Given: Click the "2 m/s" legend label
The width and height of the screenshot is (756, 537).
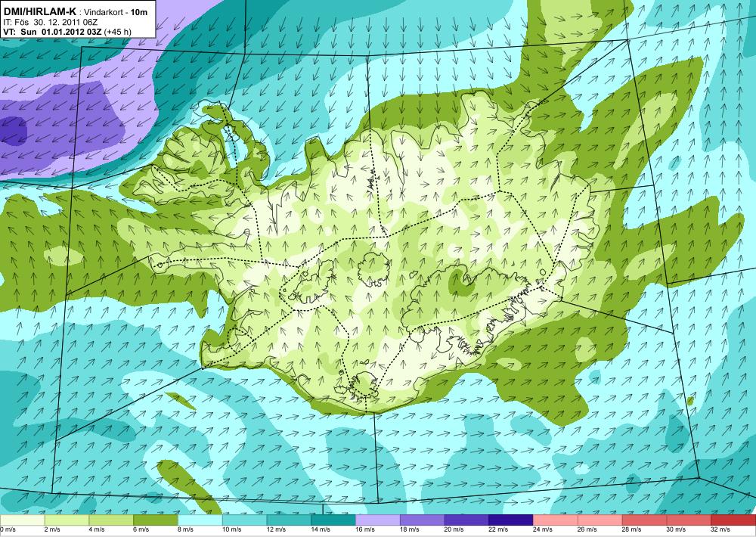Looking at the screenshot, I should 52,529.
